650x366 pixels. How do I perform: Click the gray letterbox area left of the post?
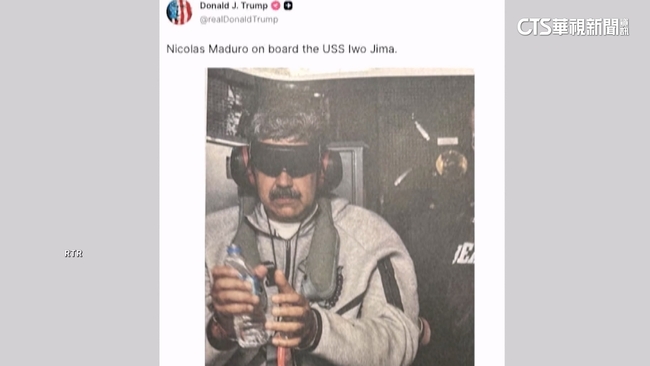(80, 183)
